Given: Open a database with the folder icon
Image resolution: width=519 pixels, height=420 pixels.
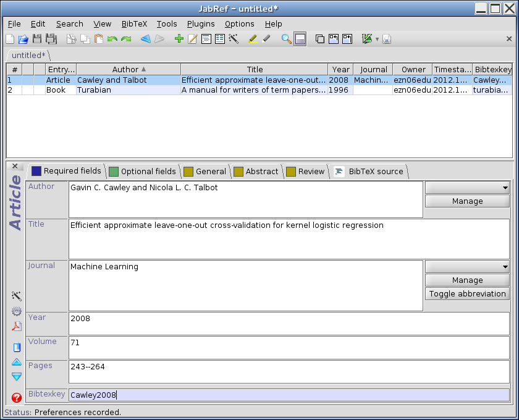Looking at the screenshot, I should pyautogui.click(x=23, y=39).
